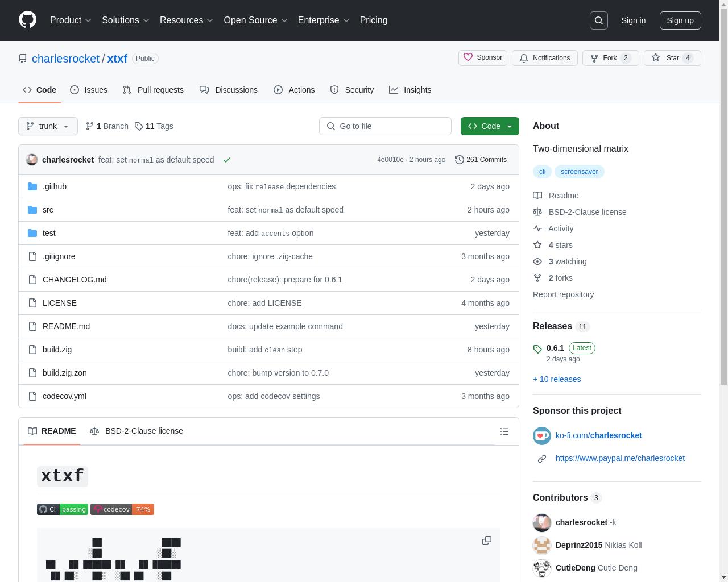Open the 261 Commits history
This screenshot has height=582, width=728.
tap(481, 160)
